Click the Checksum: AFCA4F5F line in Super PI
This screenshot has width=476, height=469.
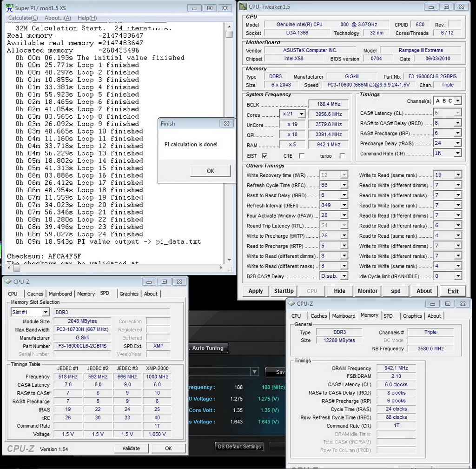44,256
